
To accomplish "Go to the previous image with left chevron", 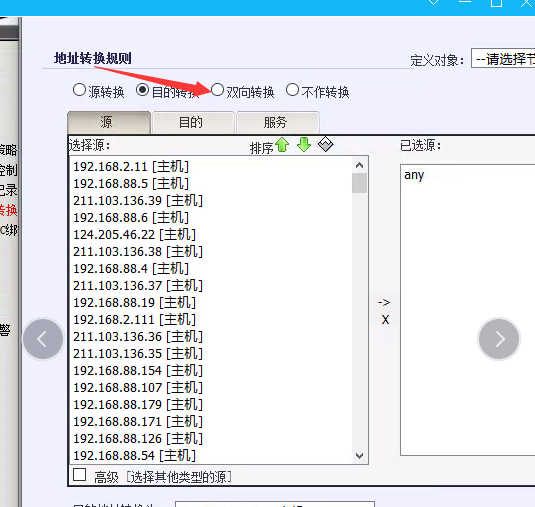I will pyautogui.click(x=43, y=339).
